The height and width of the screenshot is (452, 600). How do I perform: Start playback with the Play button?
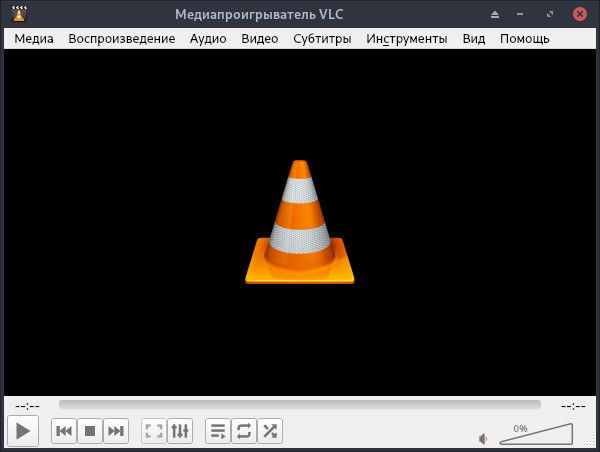click(x=23, y=431)
